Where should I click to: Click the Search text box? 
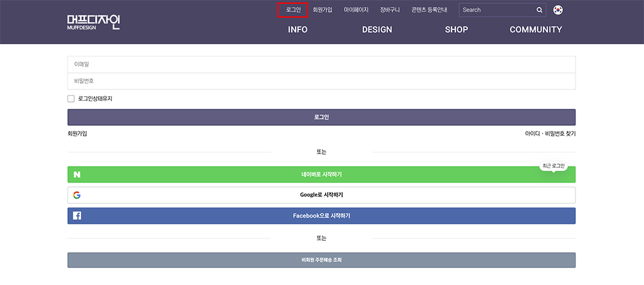(497, 10)
